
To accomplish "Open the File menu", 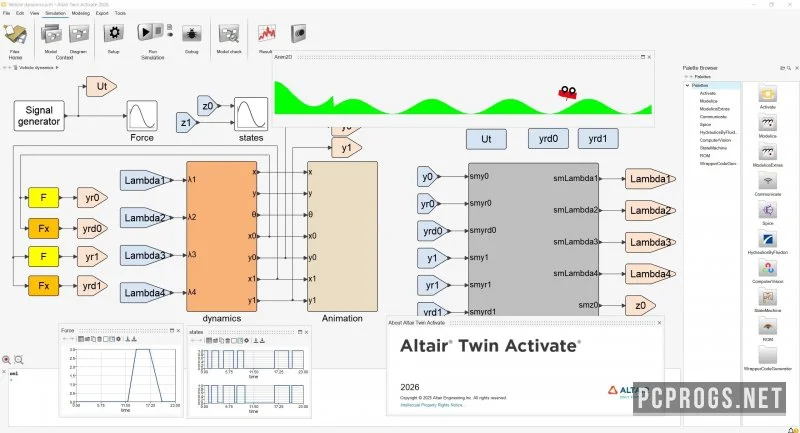I will point(7,13).
